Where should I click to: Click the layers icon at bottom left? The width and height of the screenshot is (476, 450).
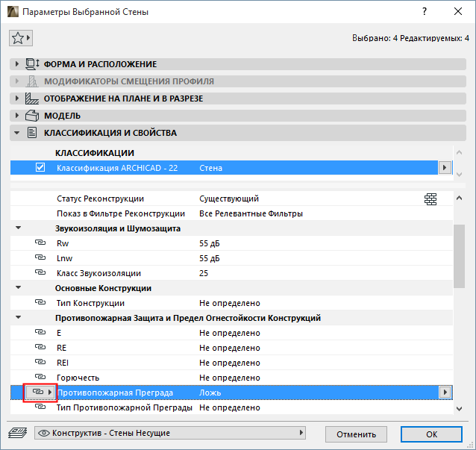click(x=18, y=433)
